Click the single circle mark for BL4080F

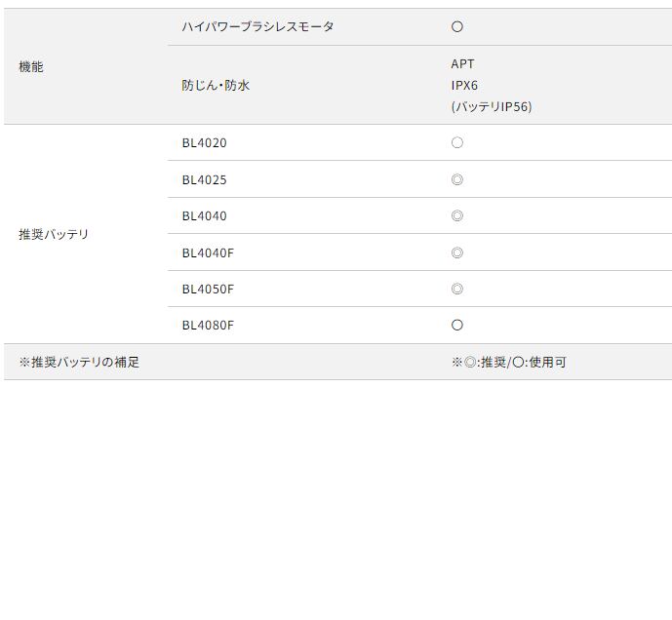point(456,326)
